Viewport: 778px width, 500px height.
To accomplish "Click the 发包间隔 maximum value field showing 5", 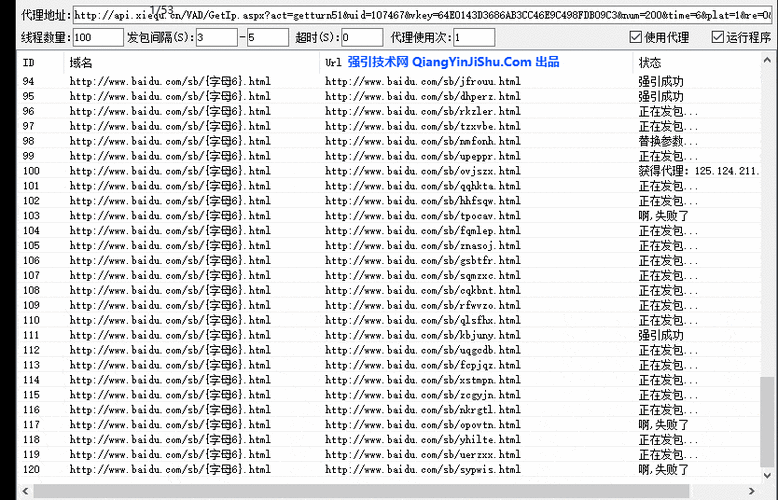I will coord(267,37).
